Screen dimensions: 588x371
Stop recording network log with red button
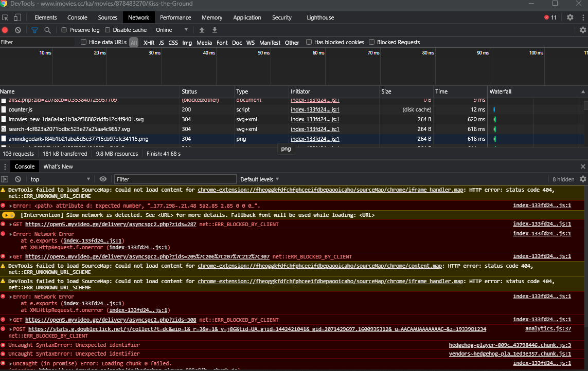5,30
